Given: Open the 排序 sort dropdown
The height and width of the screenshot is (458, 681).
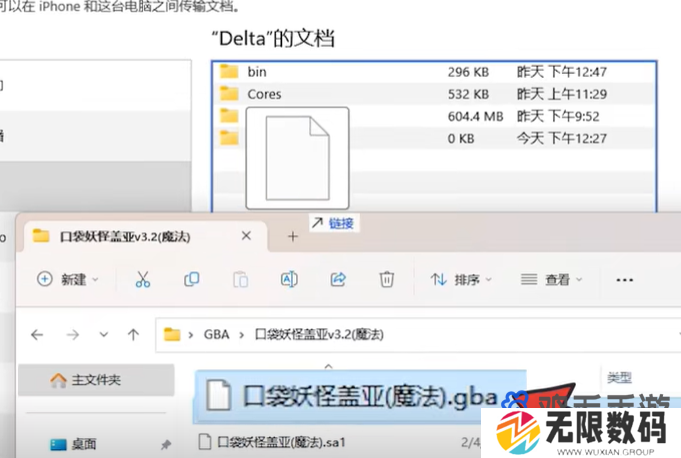Looking at the screenshot, I should tap(461, 280).
